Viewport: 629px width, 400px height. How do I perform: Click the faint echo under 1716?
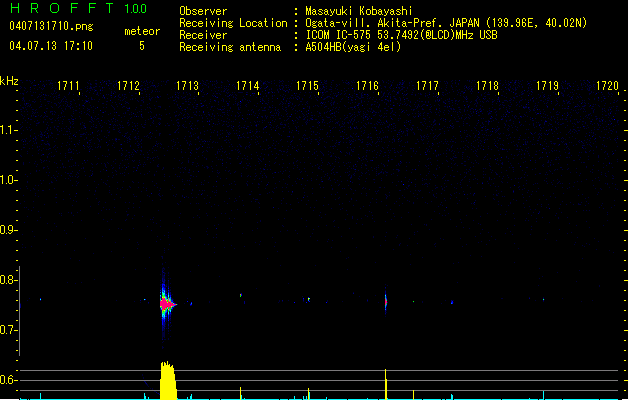(386, 300)
